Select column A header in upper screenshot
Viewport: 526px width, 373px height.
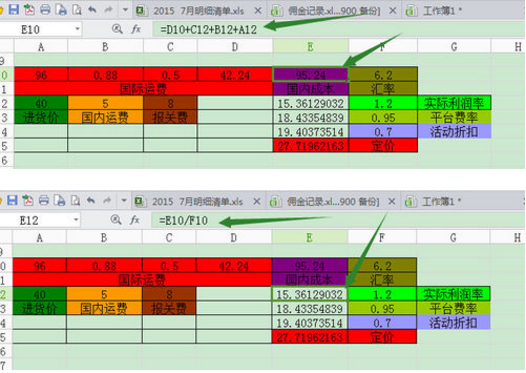(41, 47)
